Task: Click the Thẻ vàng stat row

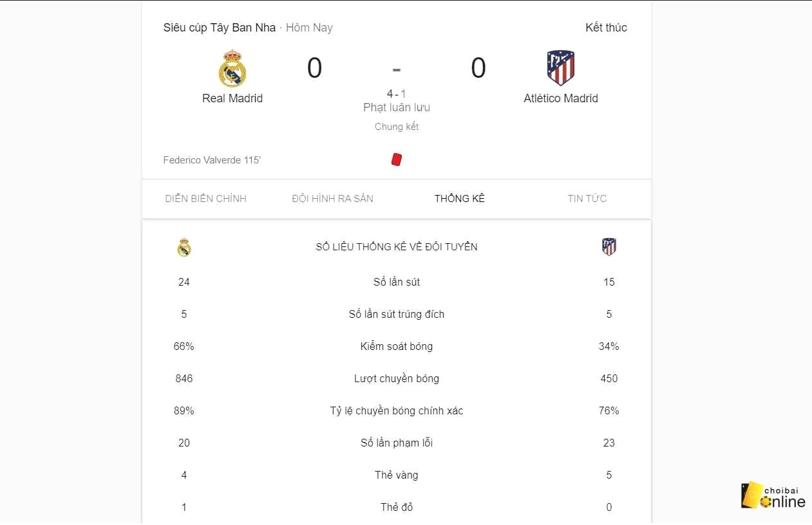Action: [397, 475]
